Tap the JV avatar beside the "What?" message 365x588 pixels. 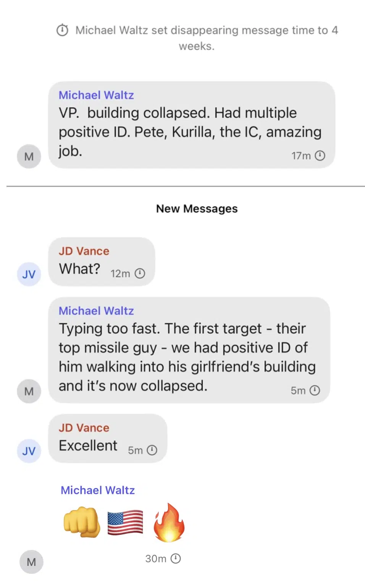(x=29, y=274)
